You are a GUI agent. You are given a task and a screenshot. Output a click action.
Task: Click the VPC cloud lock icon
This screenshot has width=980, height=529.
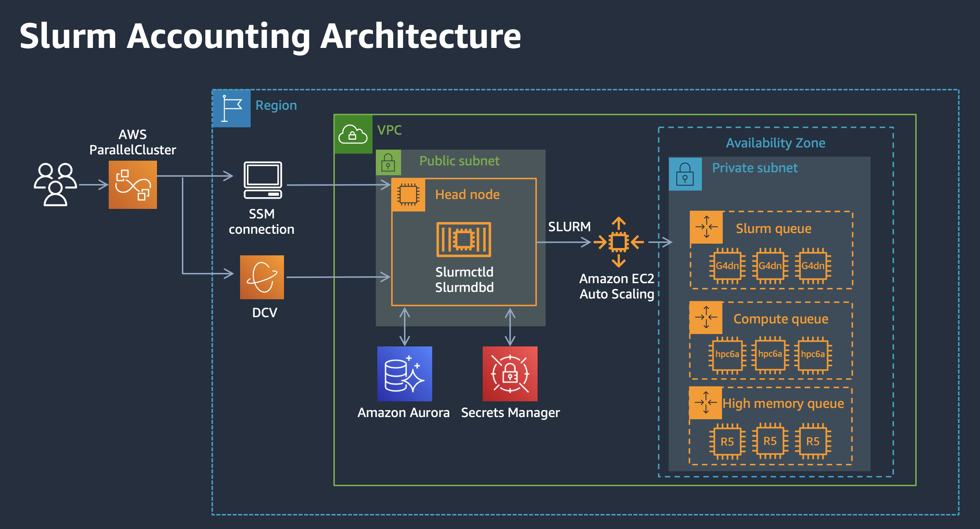[x=353, y=134]
